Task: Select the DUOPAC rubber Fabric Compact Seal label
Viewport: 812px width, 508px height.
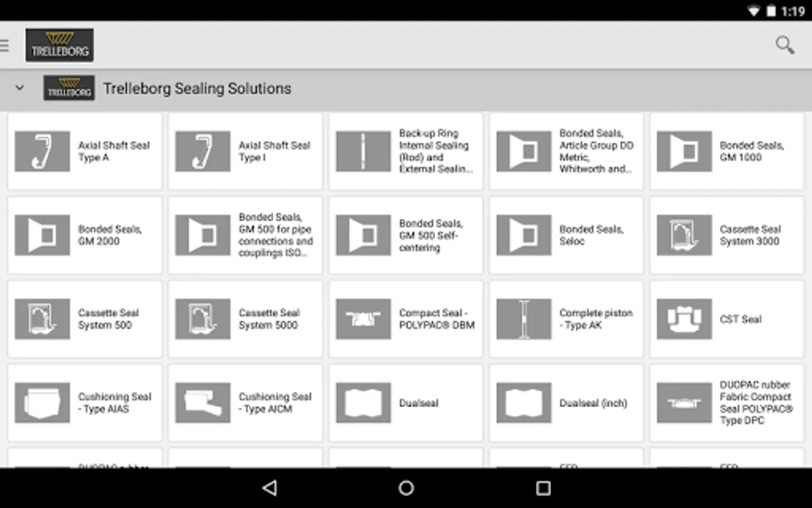Action: (x=756, y=402)
